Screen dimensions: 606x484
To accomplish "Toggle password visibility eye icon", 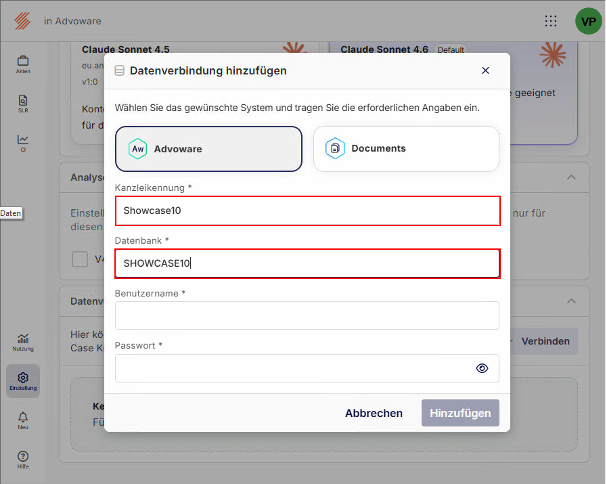I will [482, 368].
